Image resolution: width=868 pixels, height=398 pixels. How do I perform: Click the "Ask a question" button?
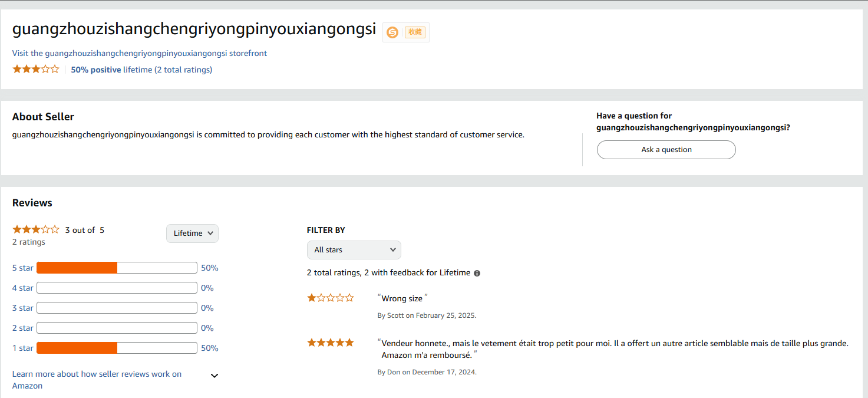(666, 150)
